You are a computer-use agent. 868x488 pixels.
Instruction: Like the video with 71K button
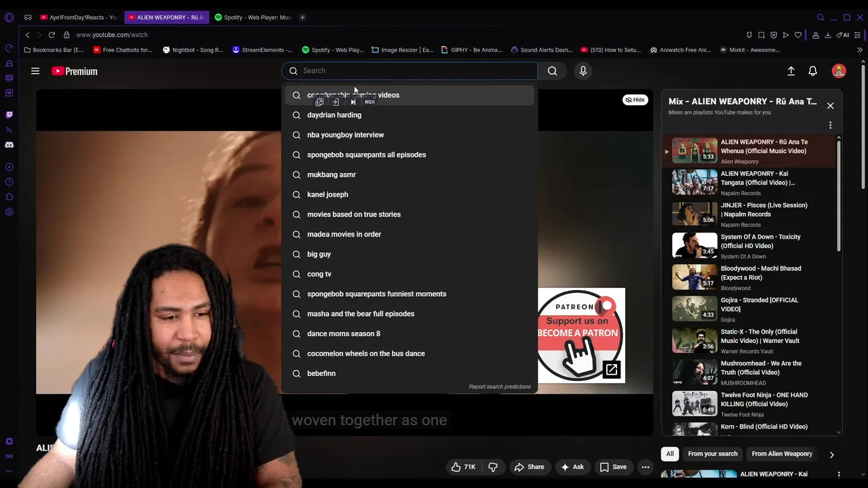click(x=463, y=467)
